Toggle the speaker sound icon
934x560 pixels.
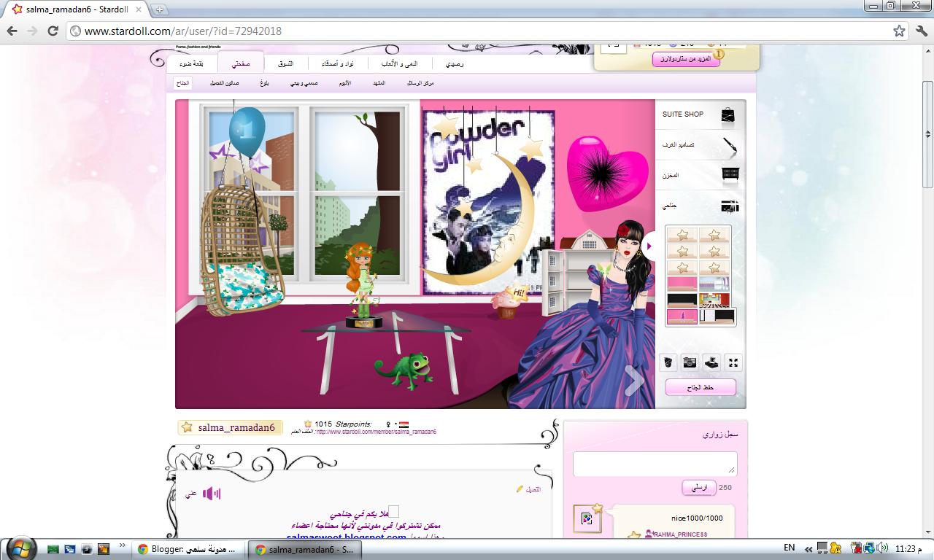click(x=212, y=494)
